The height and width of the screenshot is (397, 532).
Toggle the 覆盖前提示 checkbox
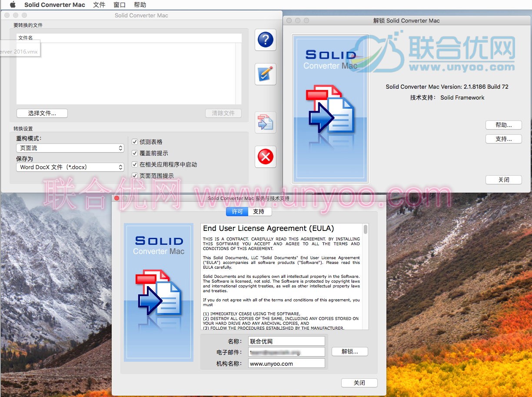(x=135, y=153)
